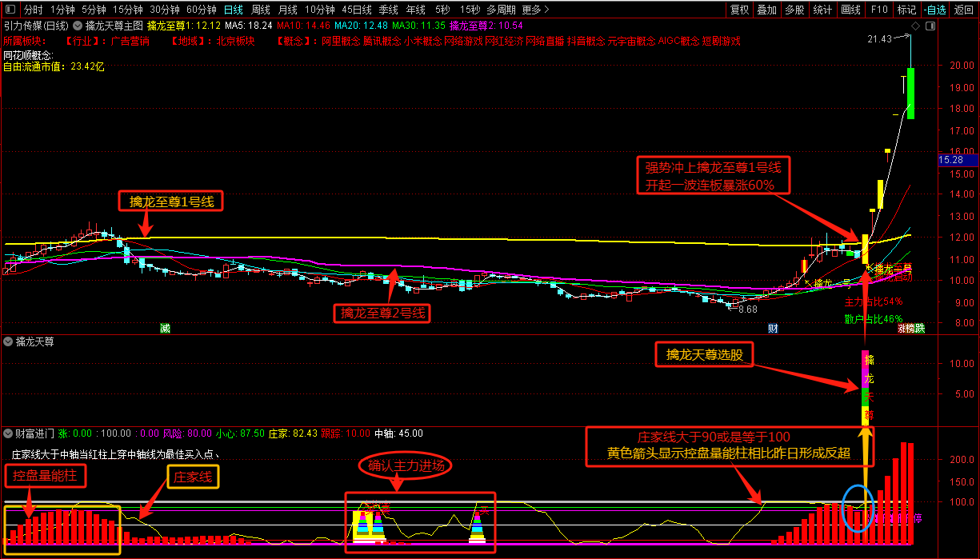Click the MA30: 11.35 indicator value
Screen dimensions: 980x559
tap(418, 25)
